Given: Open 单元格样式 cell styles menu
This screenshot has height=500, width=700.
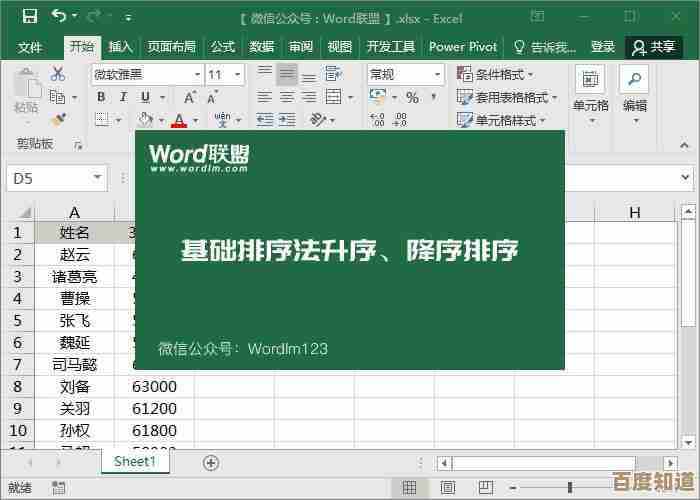Looking at the screenshot, I should pos(502,120).
